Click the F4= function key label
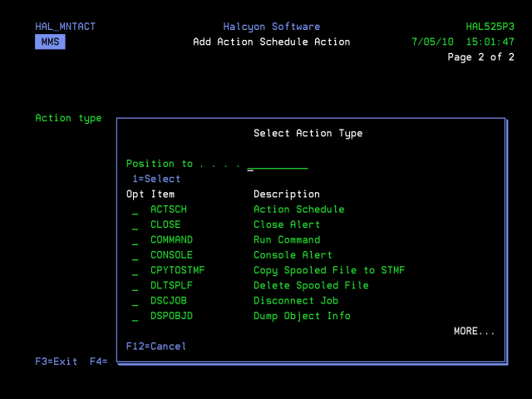This screenshot has width=532, height=399. pyautogui.click(x=98, y=362)
